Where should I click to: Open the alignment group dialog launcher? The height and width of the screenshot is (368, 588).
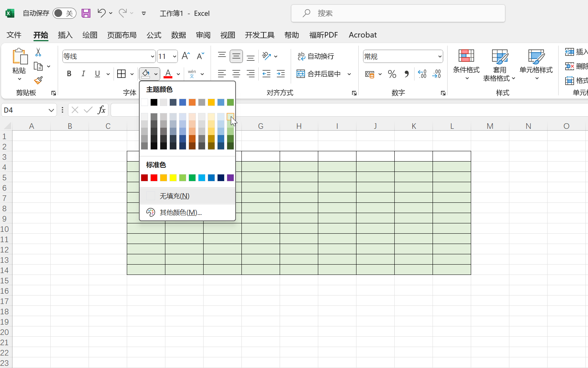(354, 93)
